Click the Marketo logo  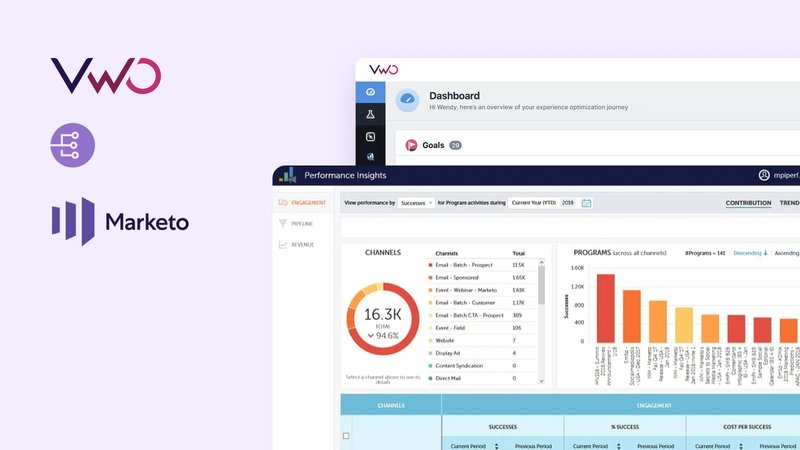[120, 221]
